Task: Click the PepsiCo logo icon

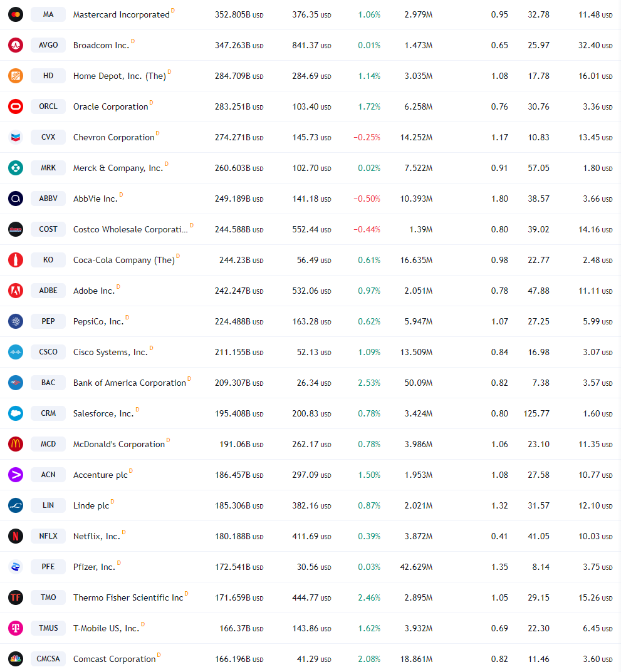Action: [x=16, y=321]
